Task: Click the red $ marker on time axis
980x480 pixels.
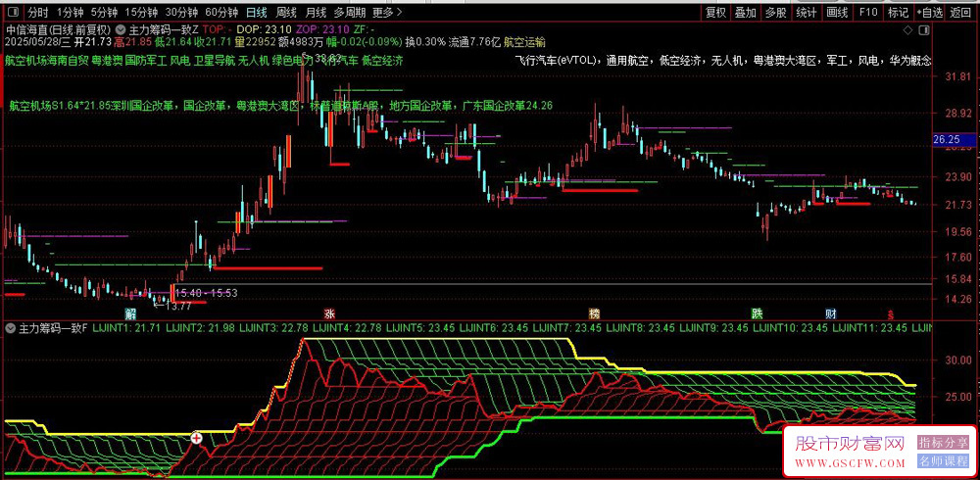Action: [x=891, y=313]
